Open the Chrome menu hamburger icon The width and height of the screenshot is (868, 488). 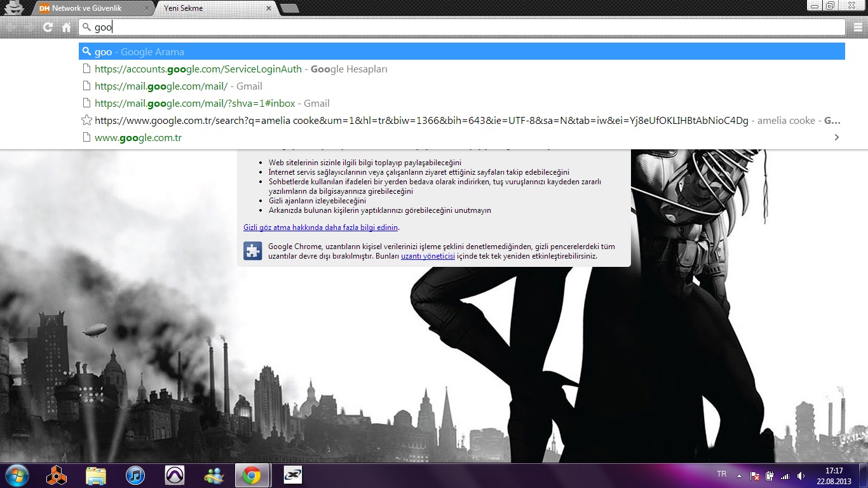point(858,27)
